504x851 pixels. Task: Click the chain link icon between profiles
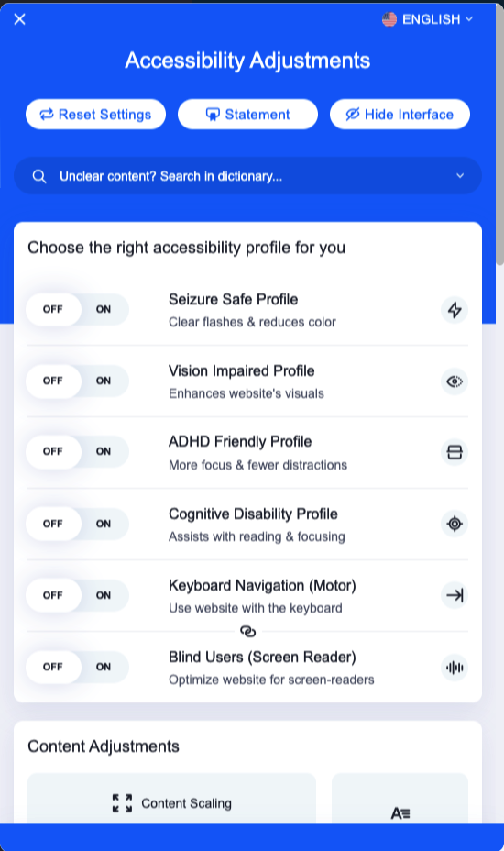tap(248, 632)
